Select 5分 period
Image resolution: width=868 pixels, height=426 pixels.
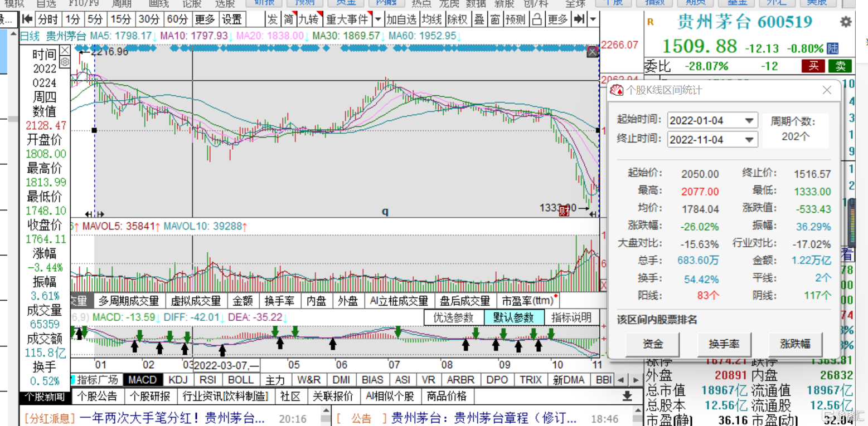pyautogui.click(x=96, y=19)
